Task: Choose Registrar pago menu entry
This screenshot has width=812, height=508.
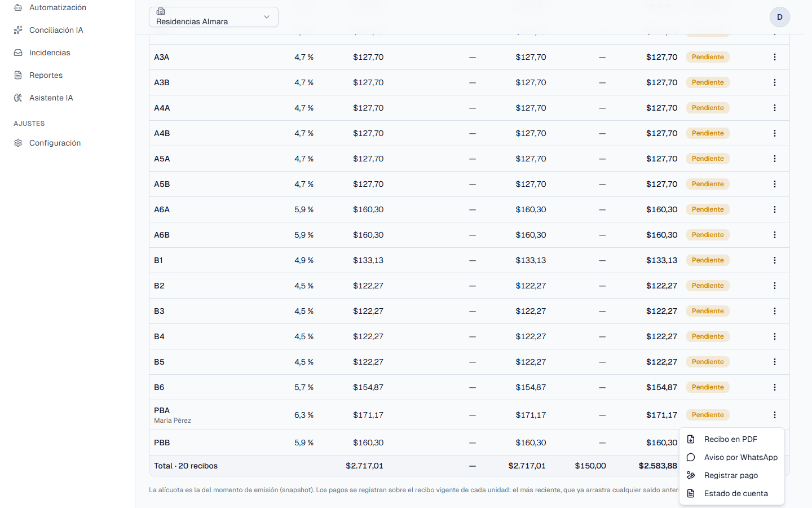Action: pyautogui.click(x=732, y=475)
